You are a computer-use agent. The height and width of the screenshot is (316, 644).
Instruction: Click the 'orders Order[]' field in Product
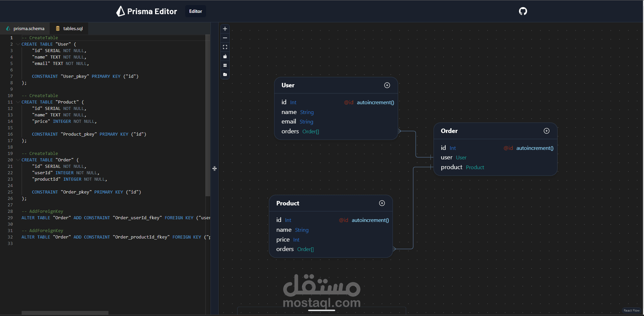pyautogui.click(x=331, y=249)
